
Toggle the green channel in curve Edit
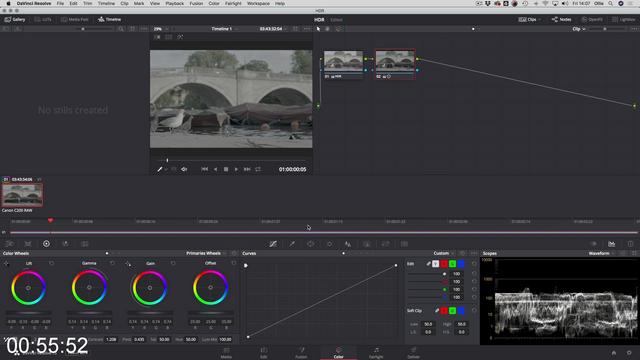point(452,264)
